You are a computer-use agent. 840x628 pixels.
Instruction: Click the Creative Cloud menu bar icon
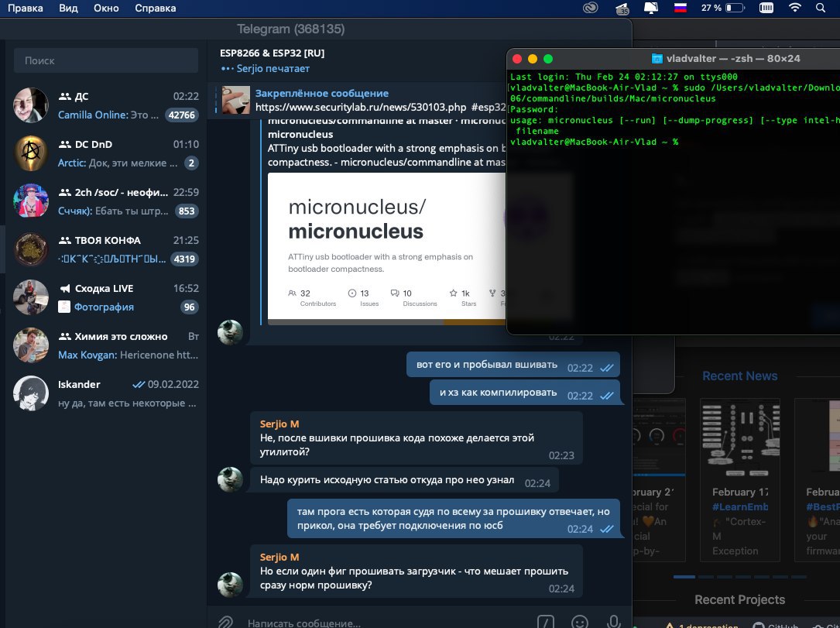pos(591,8)
